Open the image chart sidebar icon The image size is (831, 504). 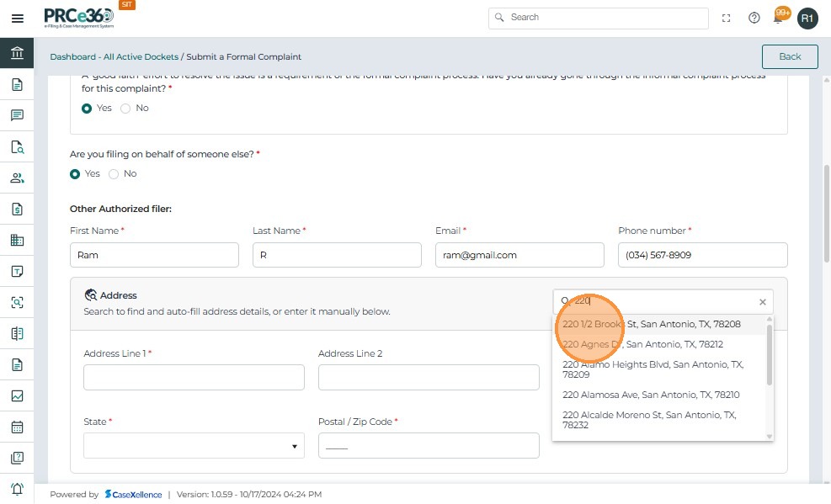(x=17, y=395)
